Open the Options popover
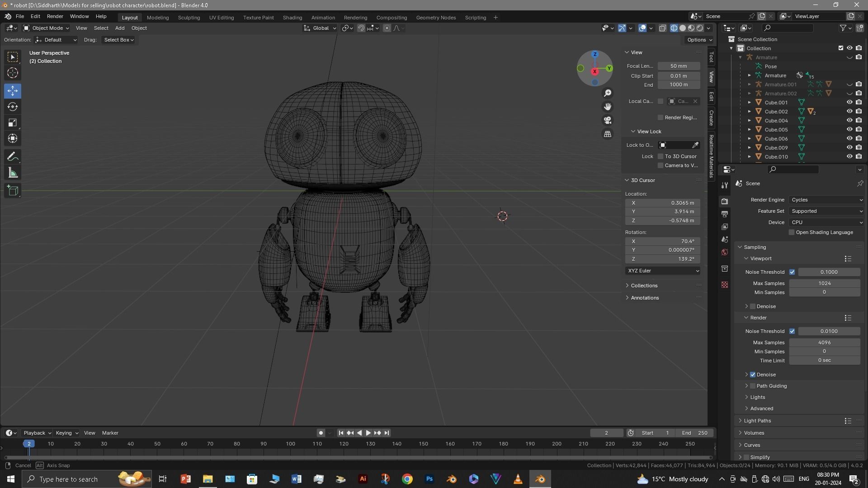The height and width of the screenshot is (488, 868). click(699, 40)
